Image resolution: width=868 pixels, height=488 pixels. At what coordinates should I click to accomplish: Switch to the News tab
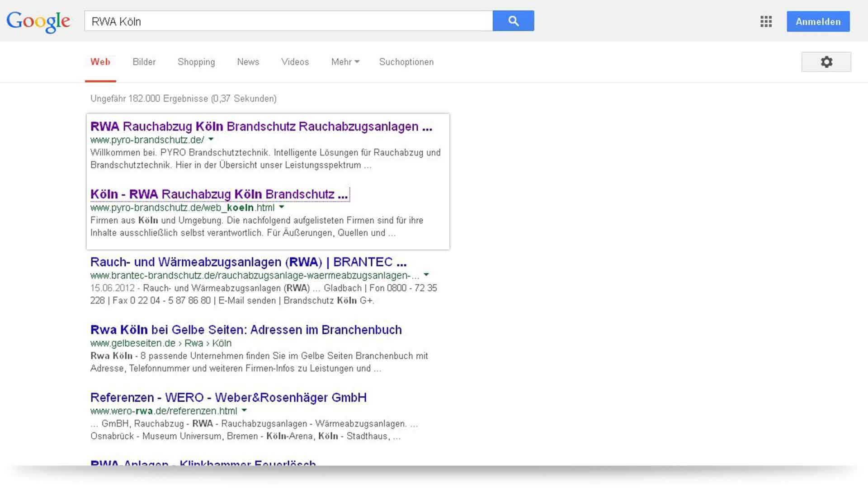tap(248, 62)
